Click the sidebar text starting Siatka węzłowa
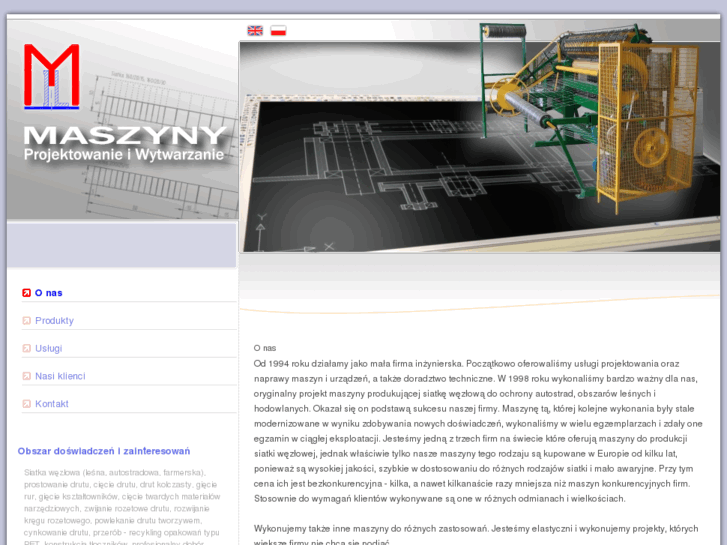This screenshot has height=545, width=727. [x=122, y=508]
